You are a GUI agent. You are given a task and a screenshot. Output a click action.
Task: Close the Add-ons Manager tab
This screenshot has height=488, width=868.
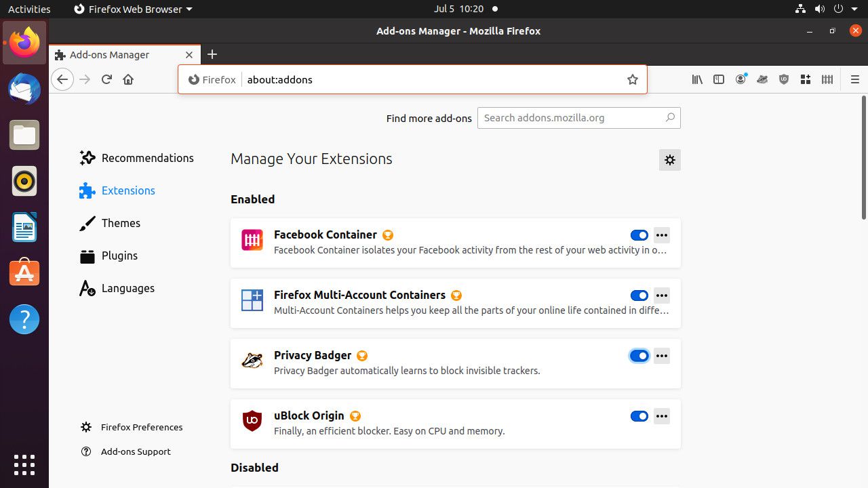tap(189, 55)
